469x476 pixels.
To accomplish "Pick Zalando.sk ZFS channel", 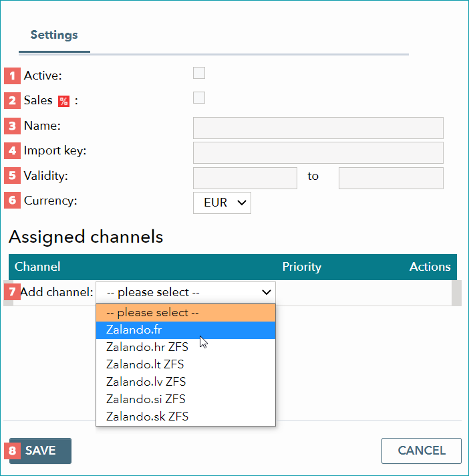I will [186, 416].
